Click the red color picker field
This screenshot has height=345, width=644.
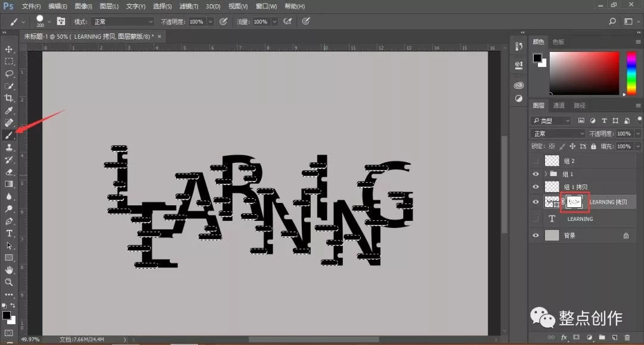(584, 73)
